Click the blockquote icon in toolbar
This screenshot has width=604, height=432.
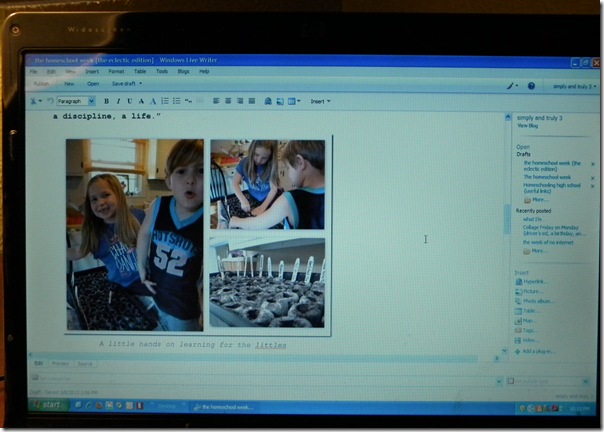tap(188, 101)
